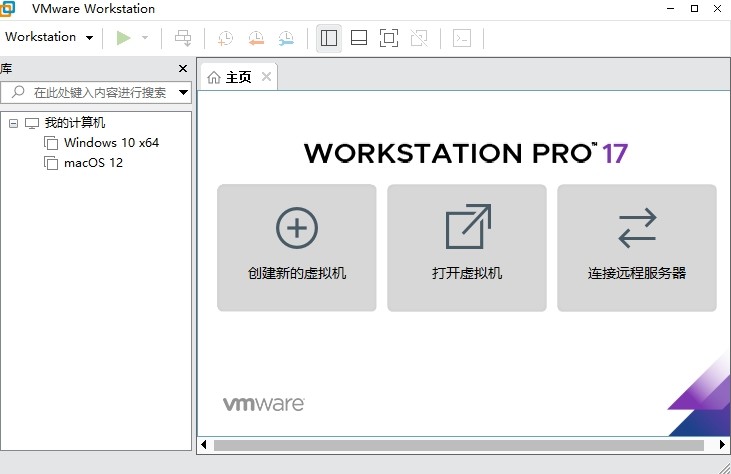Open the Snapshot Manager wrench icon
731x474 pixels.
(x=286, y=38)
